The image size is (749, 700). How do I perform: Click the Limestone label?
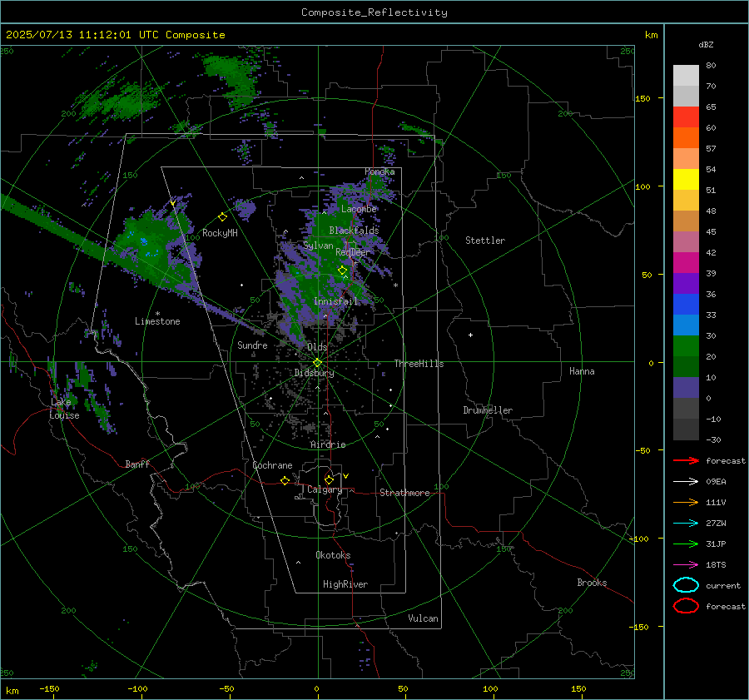point(157,321)
